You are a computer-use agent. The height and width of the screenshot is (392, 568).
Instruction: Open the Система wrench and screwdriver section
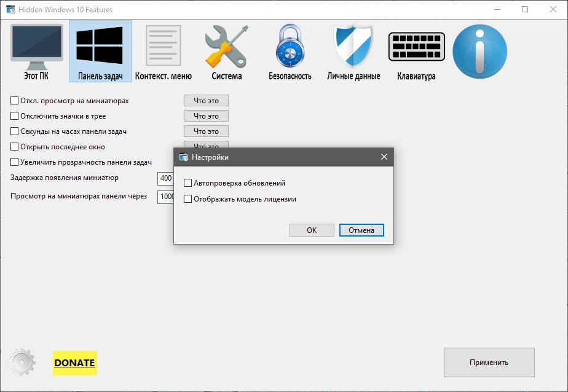[227, 52]
